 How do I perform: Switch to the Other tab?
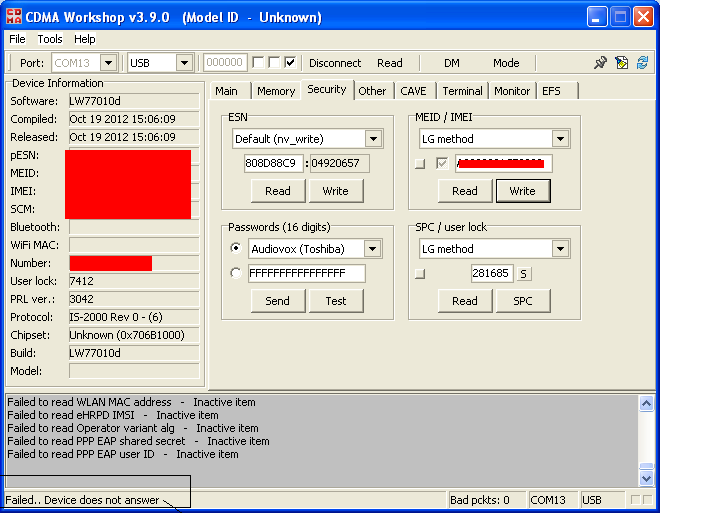pos(372,91)
